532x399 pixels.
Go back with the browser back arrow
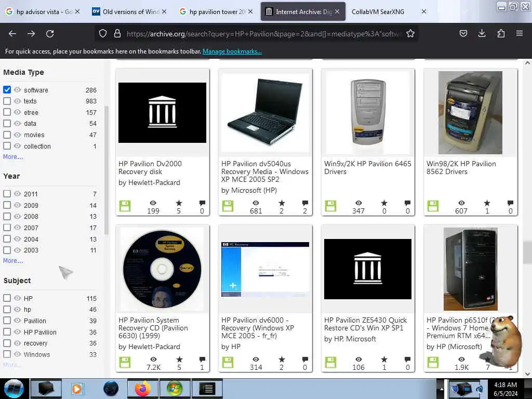[12, 34]
